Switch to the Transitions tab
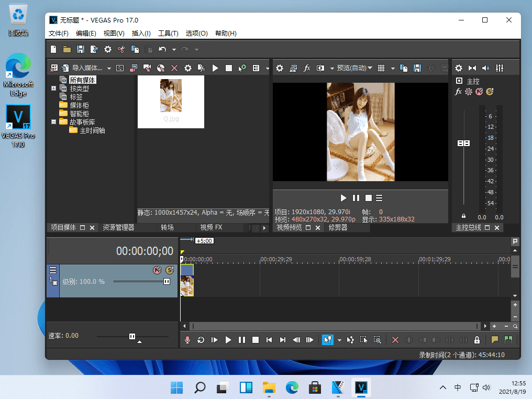This screenshot has height=399, width=532. 167,227
